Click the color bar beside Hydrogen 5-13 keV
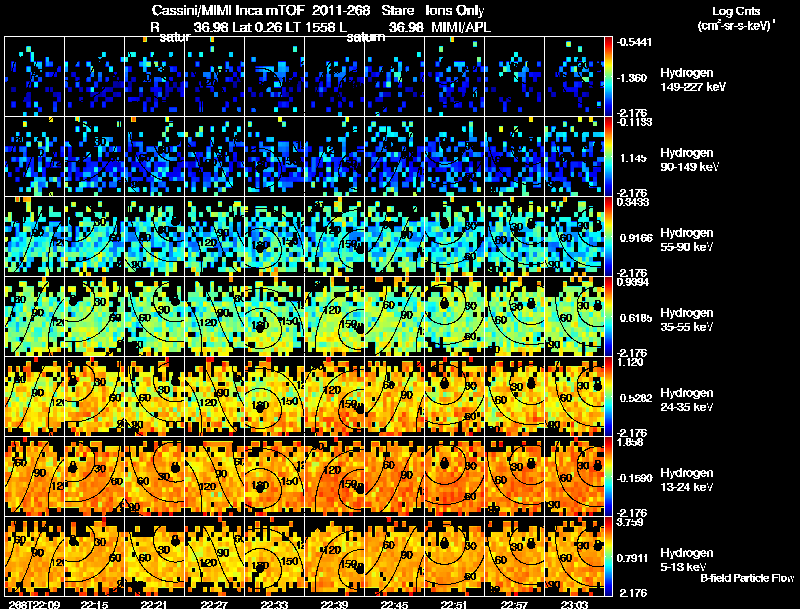Image resolution: width=800 pixels, height=609 pixels. pyautogui.click(x=608, y=557)
